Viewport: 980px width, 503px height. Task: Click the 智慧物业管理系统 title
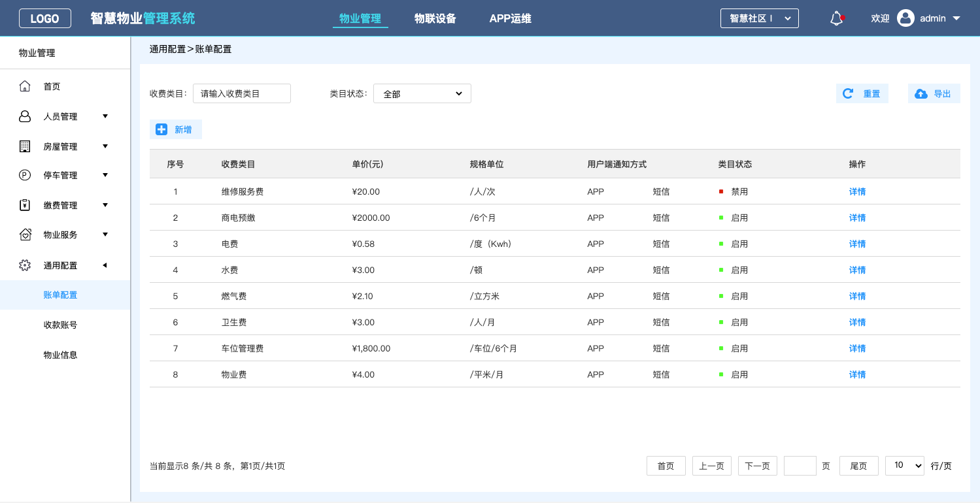(143, 18)
